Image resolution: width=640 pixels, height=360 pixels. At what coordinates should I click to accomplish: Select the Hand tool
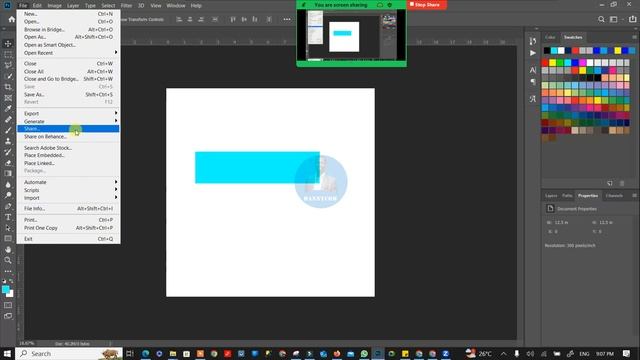[x=8, y=249]
